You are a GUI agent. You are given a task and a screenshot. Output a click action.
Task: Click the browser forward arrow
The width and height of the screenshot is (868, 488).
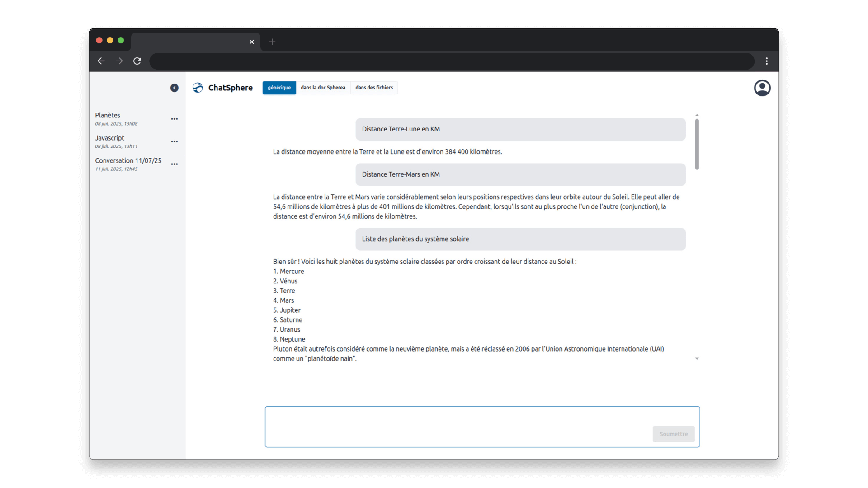119,61
